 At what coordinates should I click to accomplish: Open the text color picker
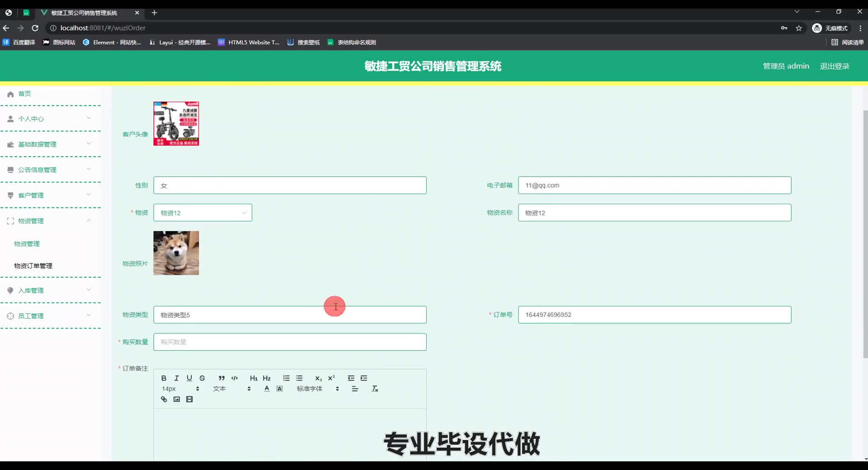click(x=267, y=389)
